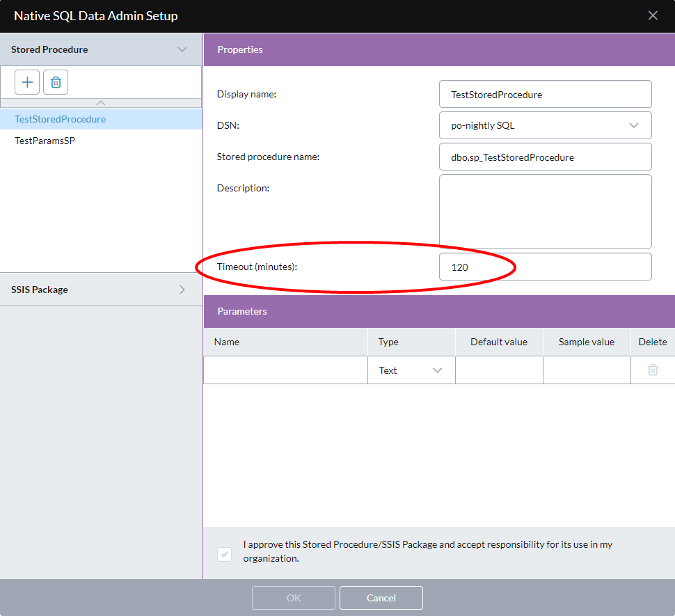Viewport: 675px width, 616px height.
Task: Click the Properties section header
Action: tap(439, 49)
